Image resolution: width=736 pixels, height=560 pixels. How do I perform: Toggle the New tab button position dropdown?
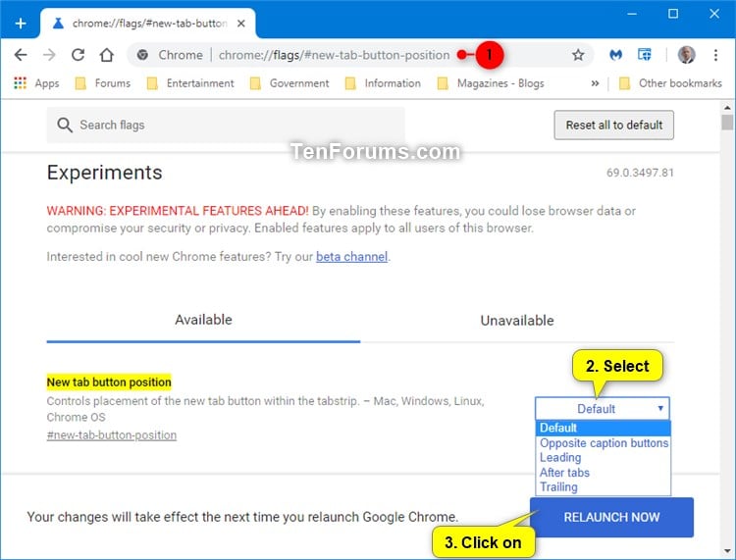point(603,409)
